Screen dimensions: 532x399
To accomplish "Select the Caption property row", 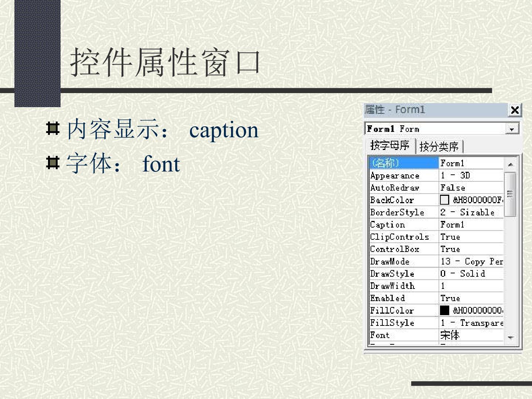I will (436, 225).
